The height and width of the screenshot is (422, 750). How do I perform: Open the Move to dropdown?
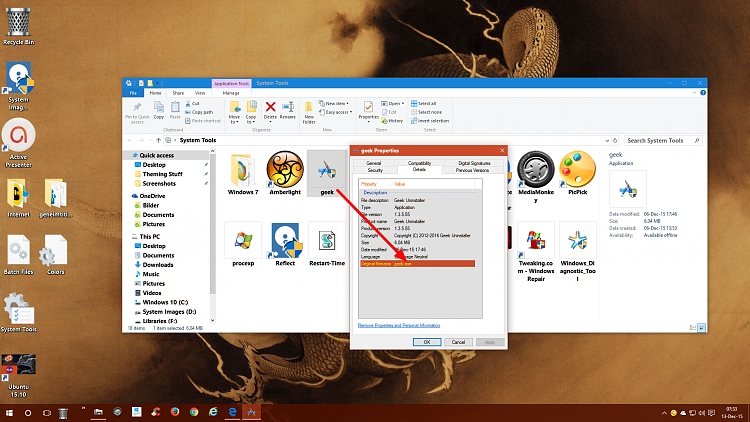pyautogui.click(x=234, y=112)
